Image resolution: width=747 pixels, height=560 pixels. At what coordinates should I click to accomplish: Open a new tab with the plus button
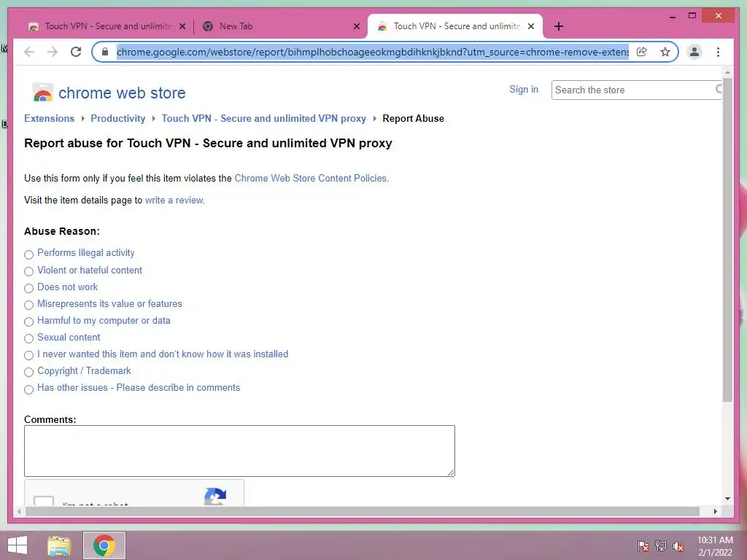pos(559,26)
